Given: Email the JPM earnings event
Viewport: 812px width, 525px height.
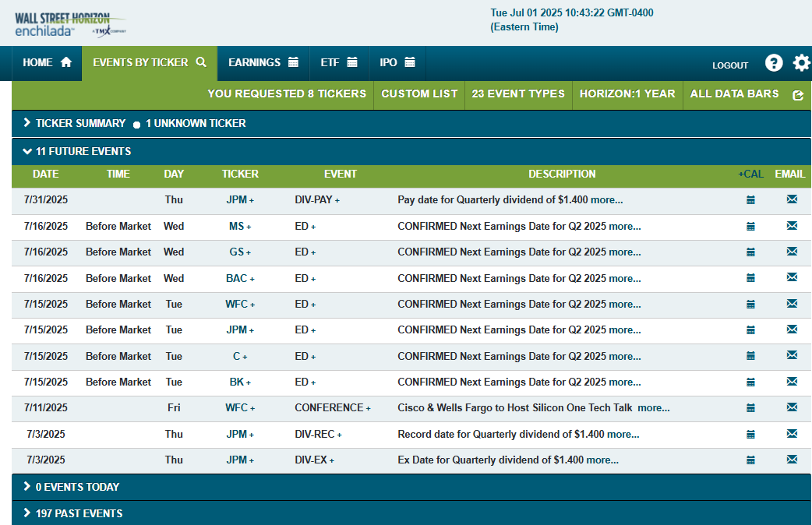Looking at the screenshot, I should [792, 329].
